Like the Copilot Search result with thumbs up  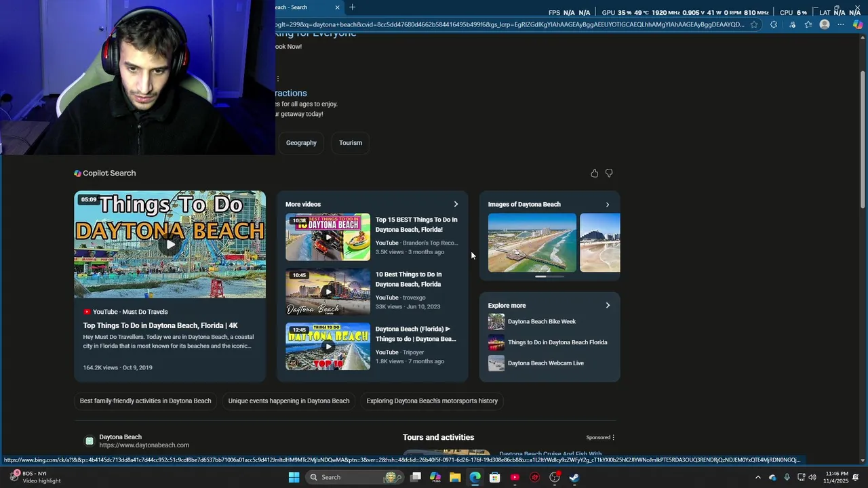click(x=595, y=174)
